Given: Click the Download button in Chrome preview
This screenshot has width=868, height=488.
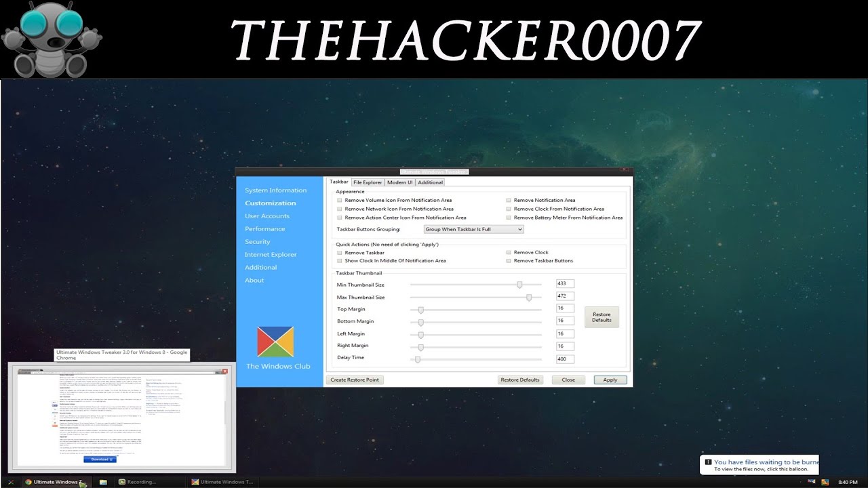Looking at the screenshot, I should tap(100, 459).
